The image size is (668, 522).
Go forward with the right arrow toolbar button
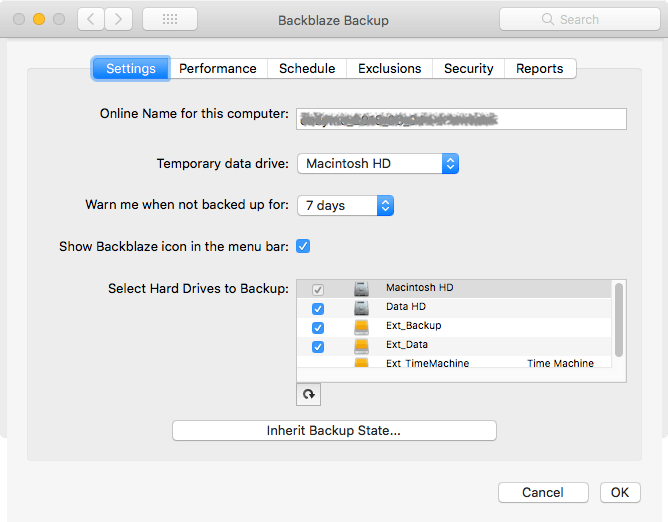(x=118, y=19)
